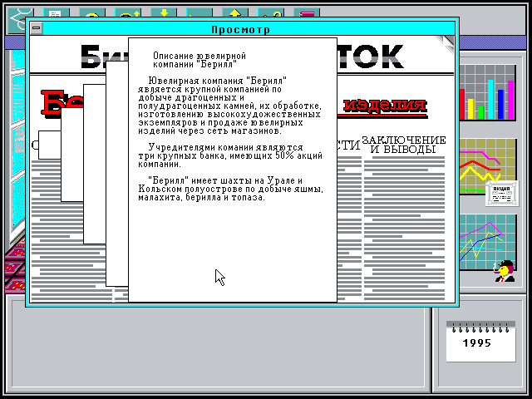Click the title 'Описание ювелирной компании "Берилл"'
The image size is (532, 399).
coord(199,60)
